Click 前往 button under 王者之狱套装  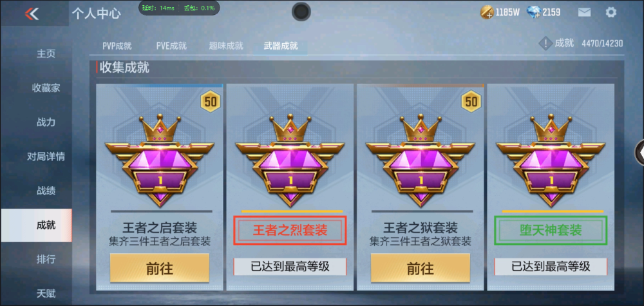pyautogui.click(x=420, y=268)
